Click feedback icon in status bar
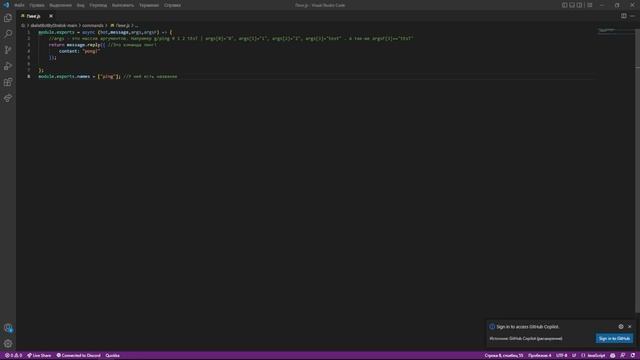The image size is (640, 360). [x=623, y=356]
